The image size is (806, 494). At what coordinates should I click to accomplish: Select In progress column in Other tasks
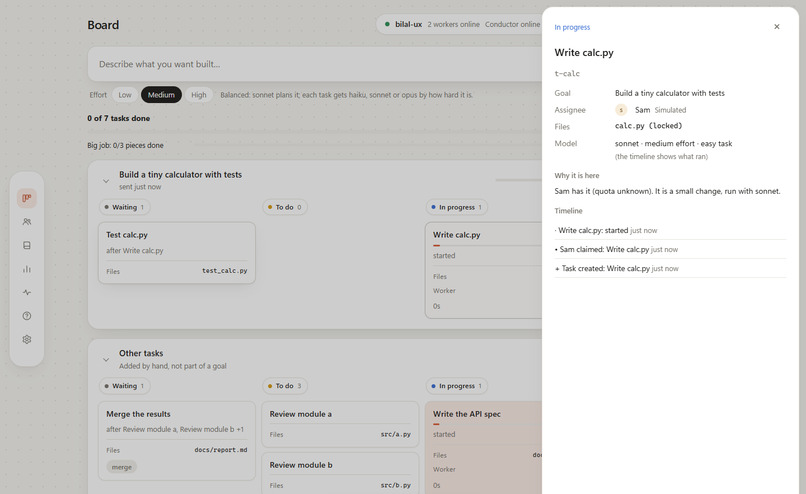(456, 386)
